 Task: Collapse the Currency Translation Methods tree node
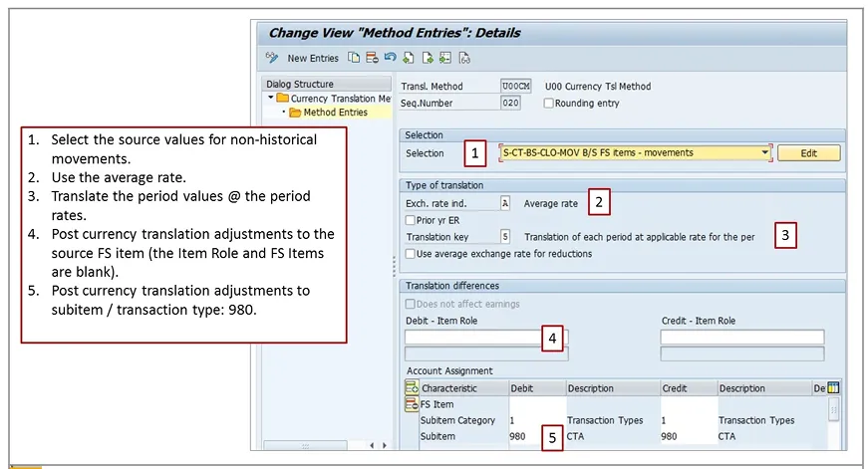click(271, 99)
